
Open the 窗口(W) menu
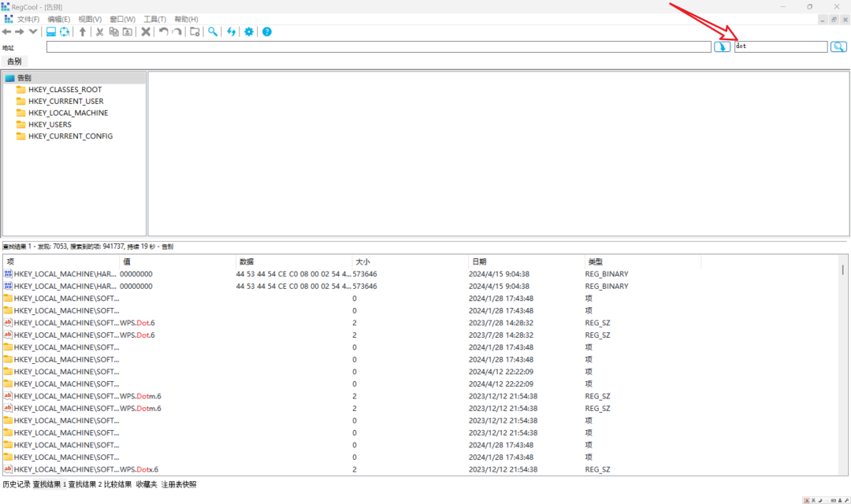point(122,19)
